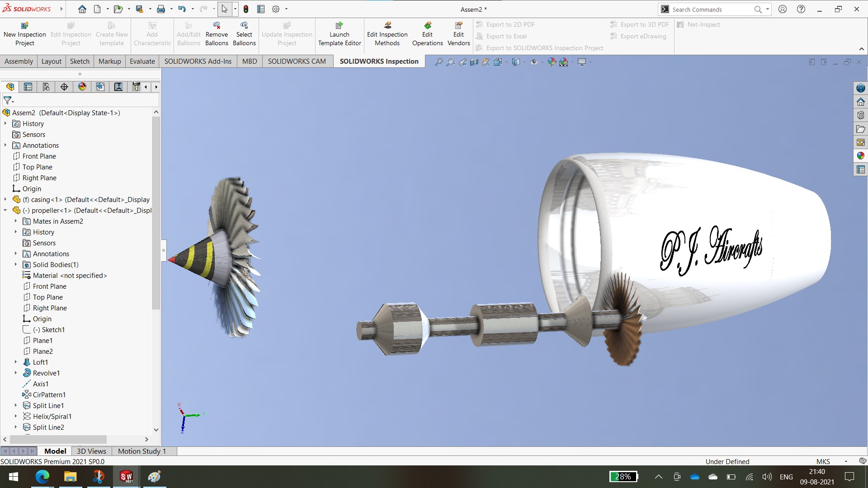Image resolution: width=868 pixels, height=488 pixels.
Task: Open Search Commands dropdown arrow
Action: pyautogui.click(x=767, y=9)
